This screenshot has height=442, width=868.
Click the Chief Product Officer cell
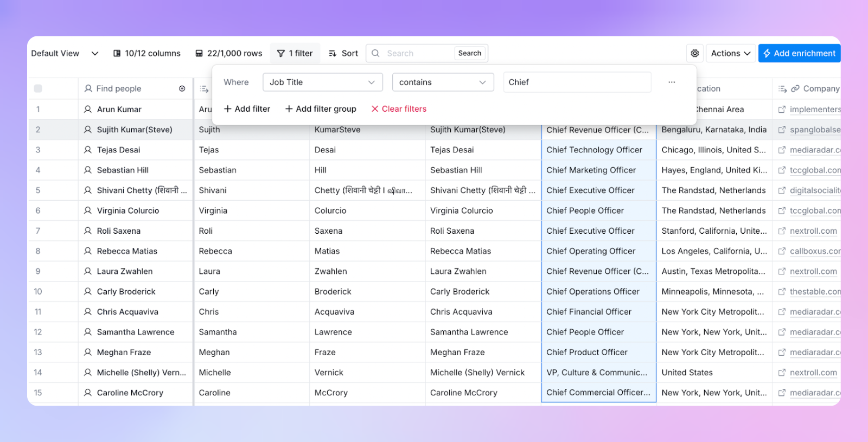click(599, 352)
